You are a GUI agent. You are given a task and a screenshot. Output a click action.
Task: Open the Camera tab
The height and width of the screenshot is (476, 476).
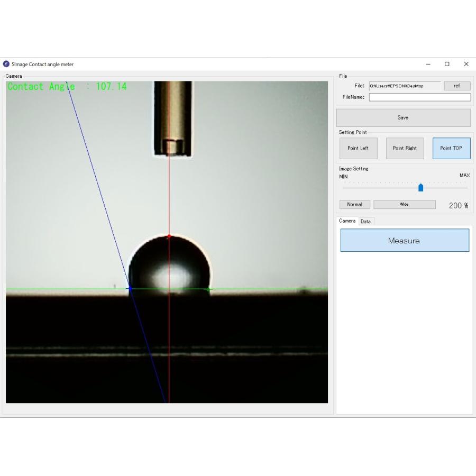[347, 221]
